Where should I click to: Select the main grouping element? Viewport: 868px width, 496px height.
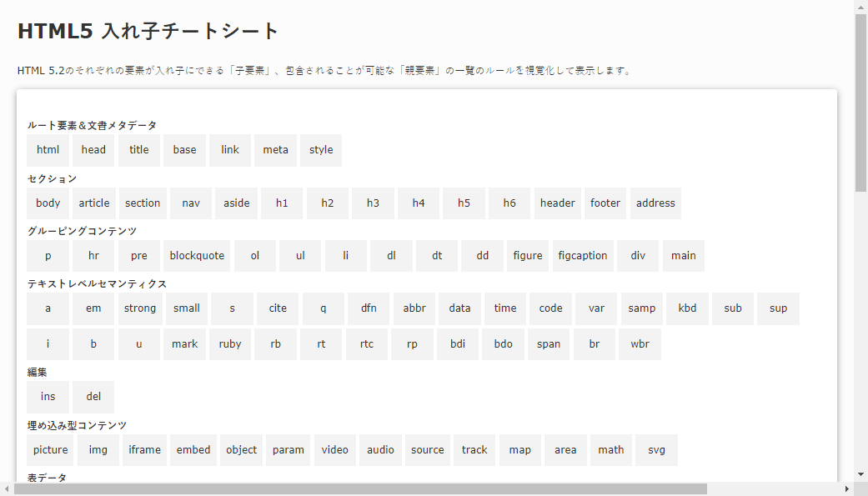pos(683,256)
